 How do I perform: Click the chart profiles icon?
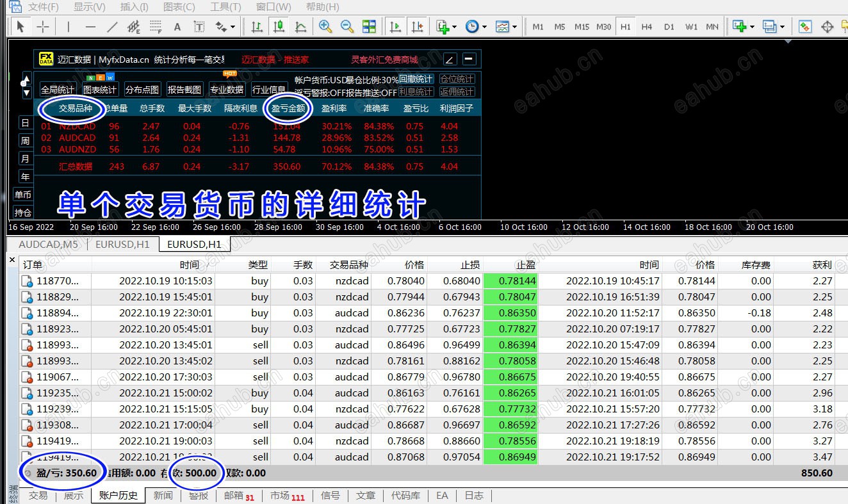coord(769,27)
